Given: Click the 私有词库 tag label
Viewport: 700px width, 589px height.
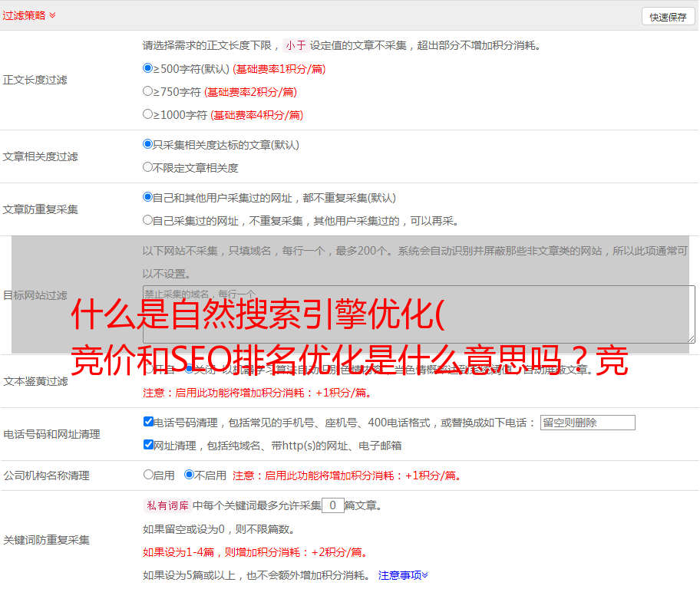Looking at the screenshot, I should pyautogui.click(x=166, y=505).
